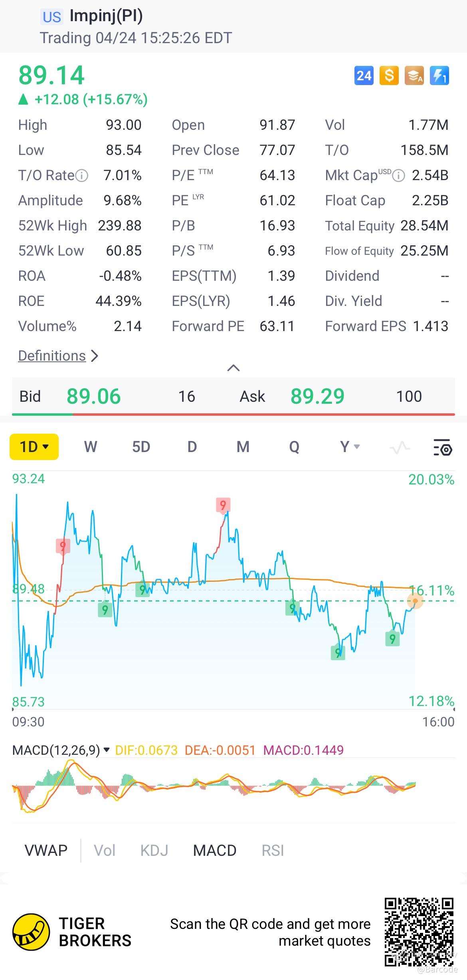Image resolution: width=467 pixels, height=980 pixels.
Task: Enable the RSI indicator
Action: coord(273,850)
